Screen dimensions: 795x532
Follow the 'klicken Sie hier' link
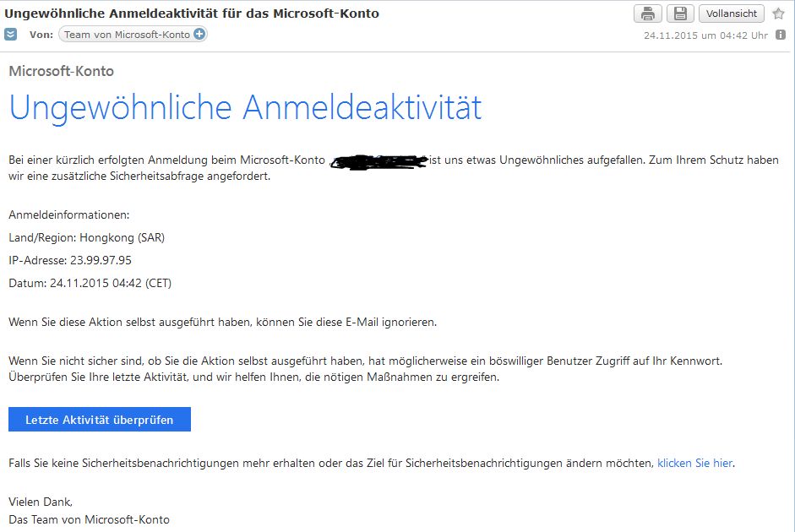click(694, 463)
